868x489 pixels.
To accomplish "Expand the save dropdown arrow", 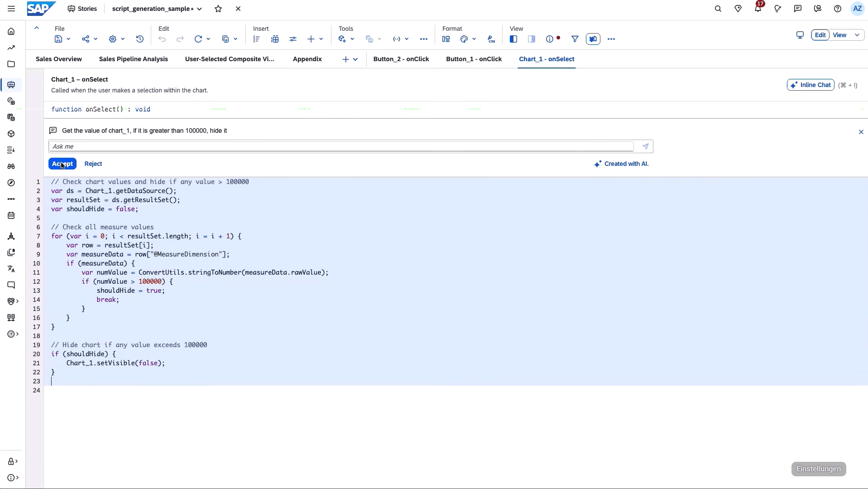I will [x=68, y=39].
